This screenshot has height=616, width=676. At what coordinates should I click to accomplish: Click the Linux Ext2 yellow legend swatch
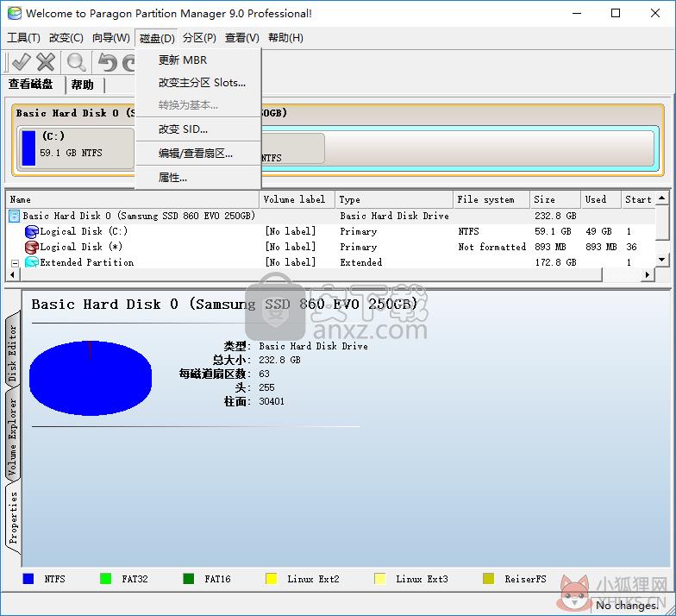(x=271, y=579)
